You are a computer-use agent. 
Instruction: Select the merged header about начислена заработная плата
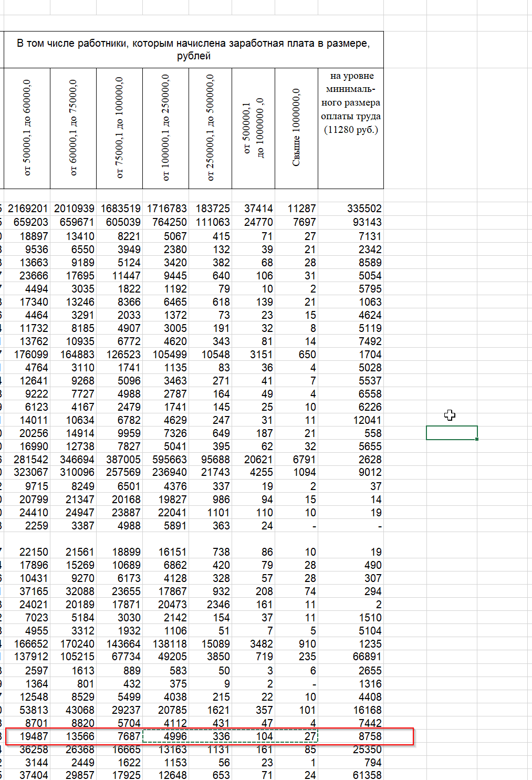point(193,49)
